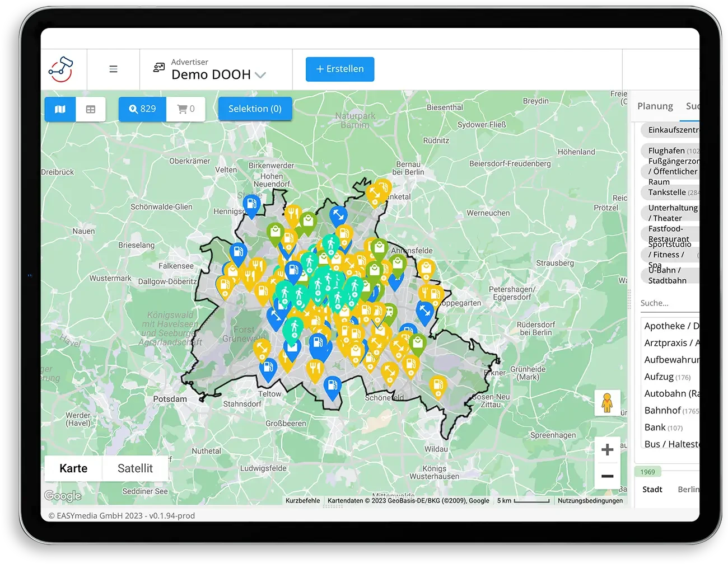Click the Stadt label
This screenshot has height=564, width=728.
(652, 490)
